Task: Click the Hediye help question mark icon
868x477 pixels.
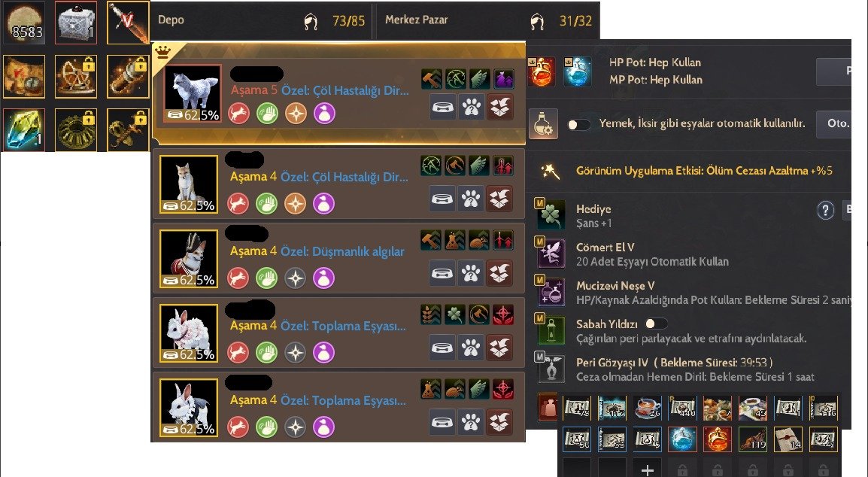Action: click(x=825, y=210)
